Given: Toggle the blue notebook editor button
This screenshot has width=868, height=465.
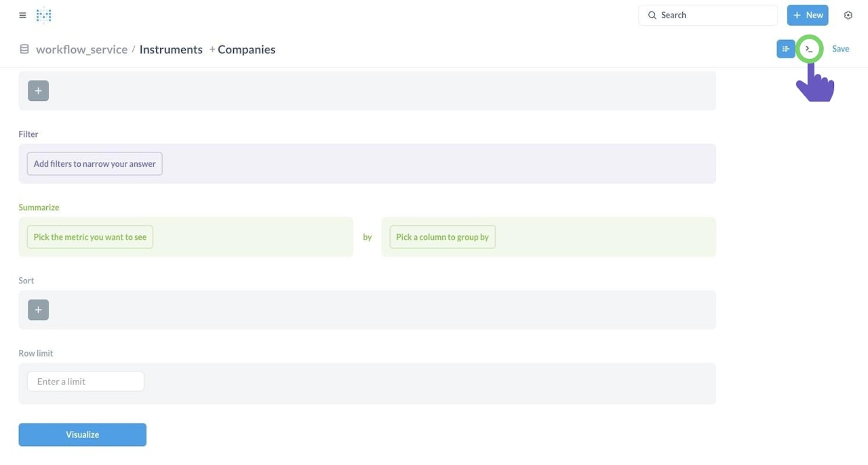Looking at the screenshot, I should [786, 49].
